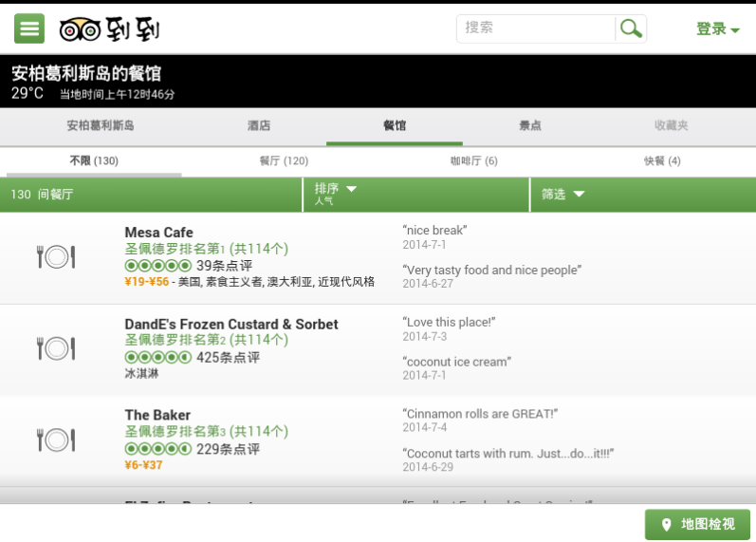Viewport: 756px width, 542px height.
Task: Select the 咖啡厅 (6) filter tab
Action: pos(474,161)
